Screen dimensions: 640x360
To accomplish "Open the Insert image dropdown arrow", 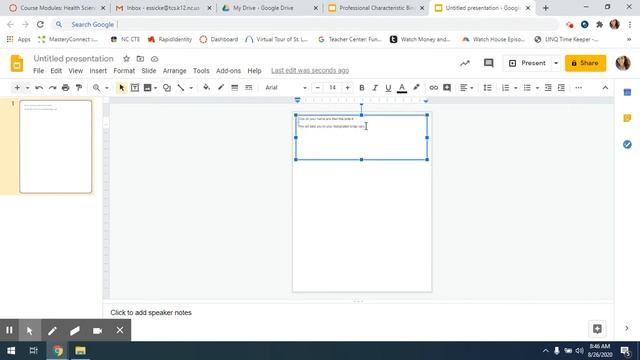I will 156,88.
